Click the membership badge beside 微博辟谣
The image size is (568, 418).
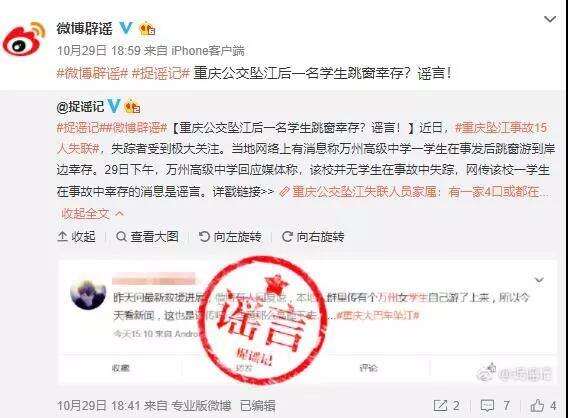(x=147, y=29)
